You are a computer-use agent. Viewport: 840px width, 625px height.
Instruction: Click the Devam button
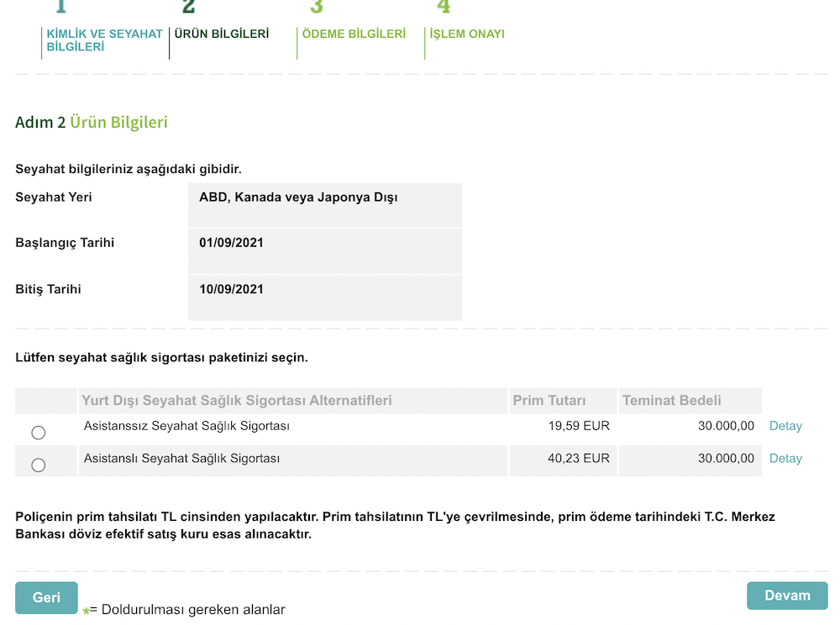(x=787, y=596)
